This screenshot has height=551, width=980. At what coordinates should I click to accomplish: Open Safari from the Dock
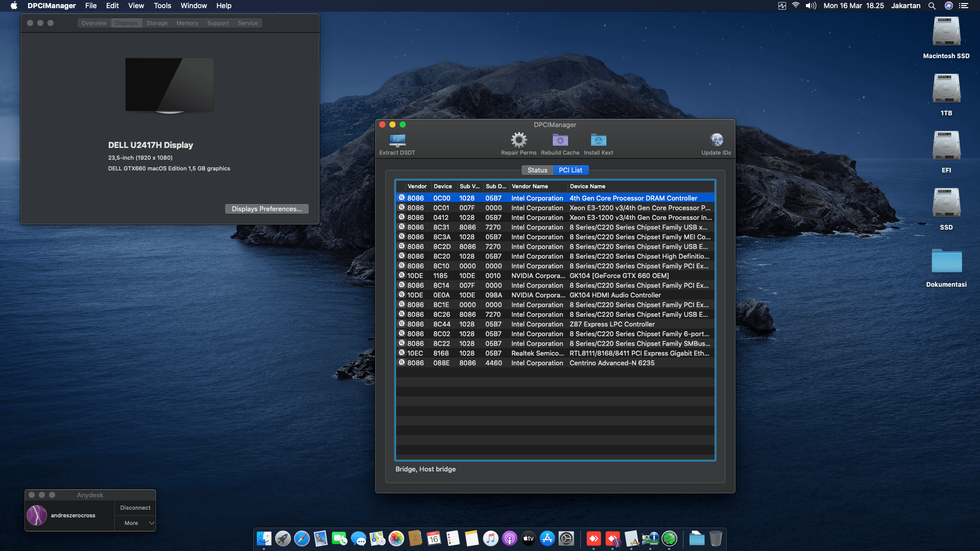tap(302, 538)
